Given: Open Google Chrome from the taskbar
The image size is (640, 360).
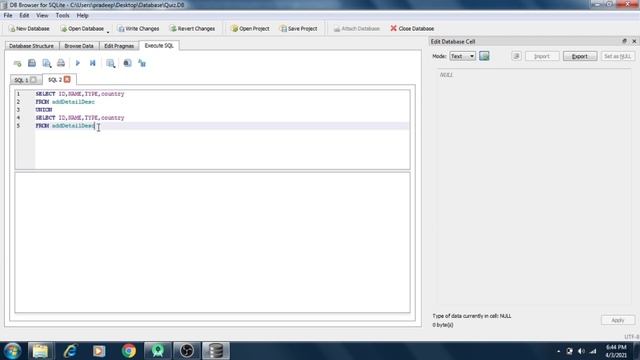Looking at the screenshot, I should click(129, 351).
